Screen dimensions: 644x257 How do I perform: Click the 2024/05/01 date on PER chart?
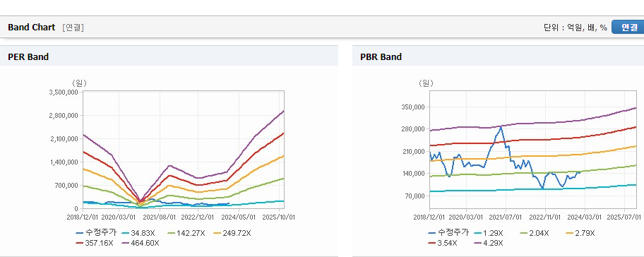pos(239,217)
